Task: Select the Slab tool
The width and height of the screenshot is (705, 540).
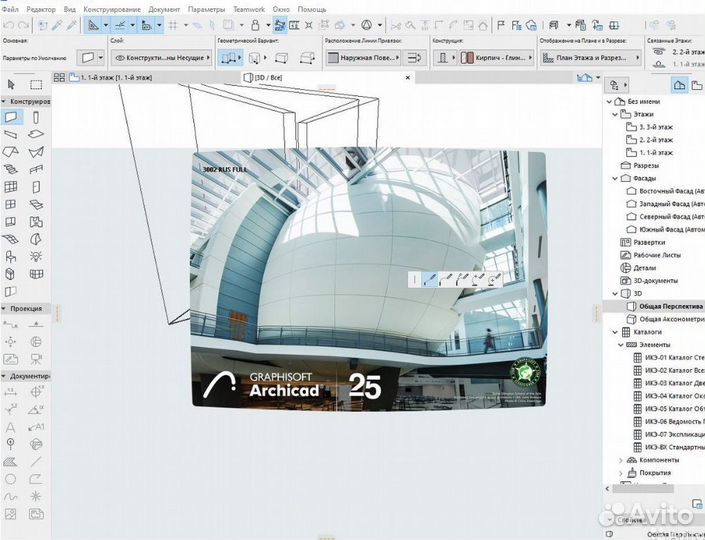Action: 36,134
